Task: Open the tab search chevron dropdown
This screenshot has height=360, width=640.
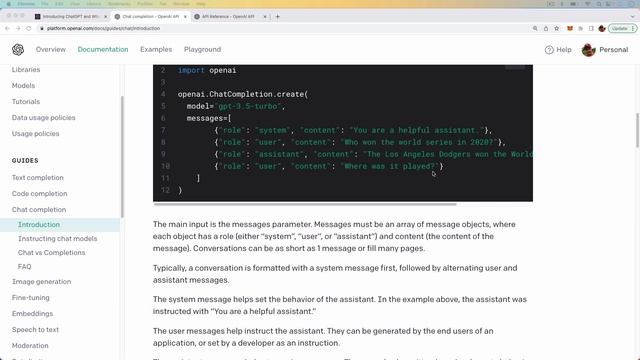Action: click(x=632, y=17)
